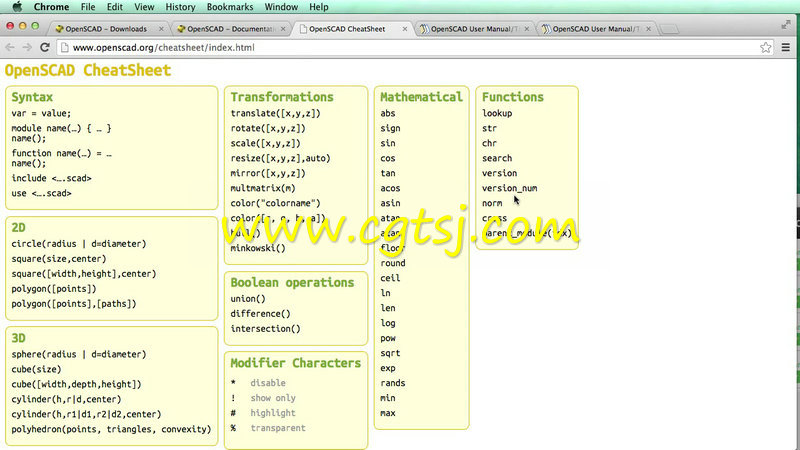Close the OpenSCAD – Documentation tab
This screenshot has width=800, height=450.
click(x=283, y=29)
